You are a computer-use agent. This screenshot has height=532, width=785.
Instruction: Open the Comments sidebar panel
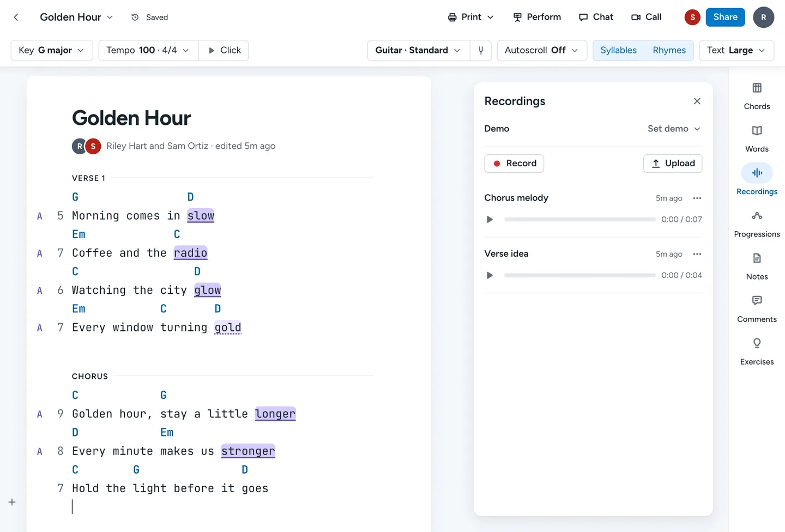coord(757,309)
